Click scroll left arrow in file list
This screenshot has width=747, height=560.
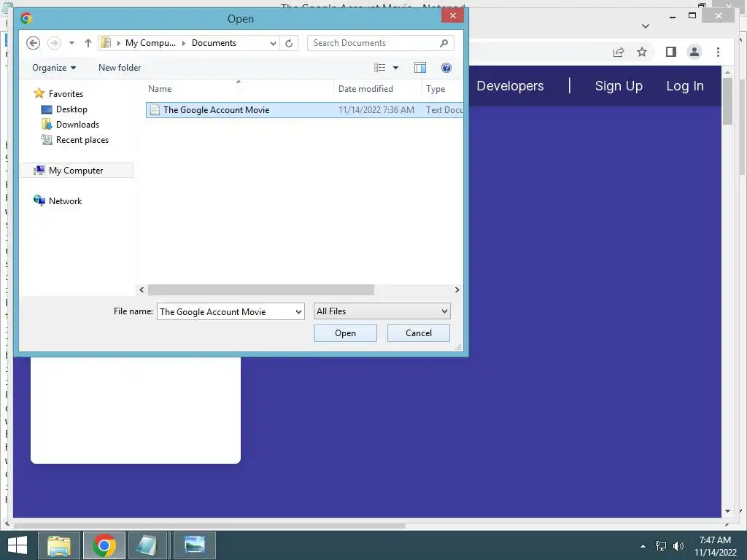142,289
